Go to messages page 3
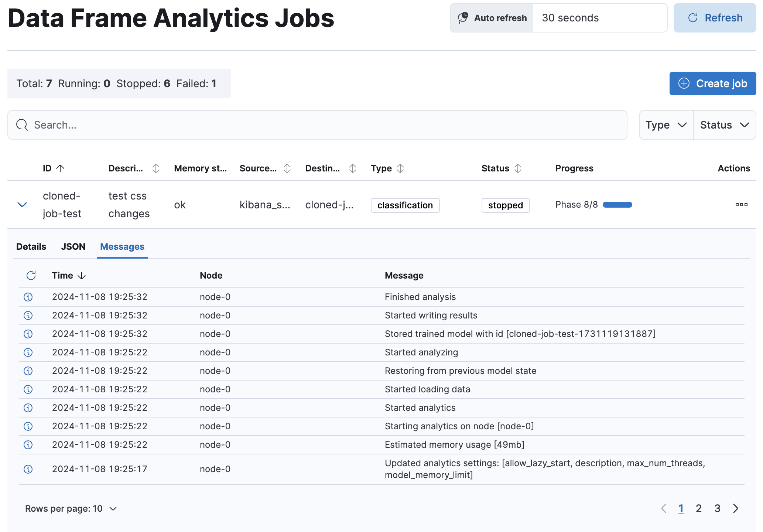 pos(717,509)
